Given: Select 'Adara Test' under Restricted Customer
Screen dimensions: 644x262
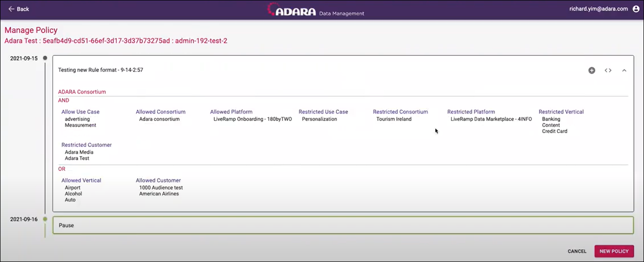Looking at the screenshot, I should (x=77, y=158).
